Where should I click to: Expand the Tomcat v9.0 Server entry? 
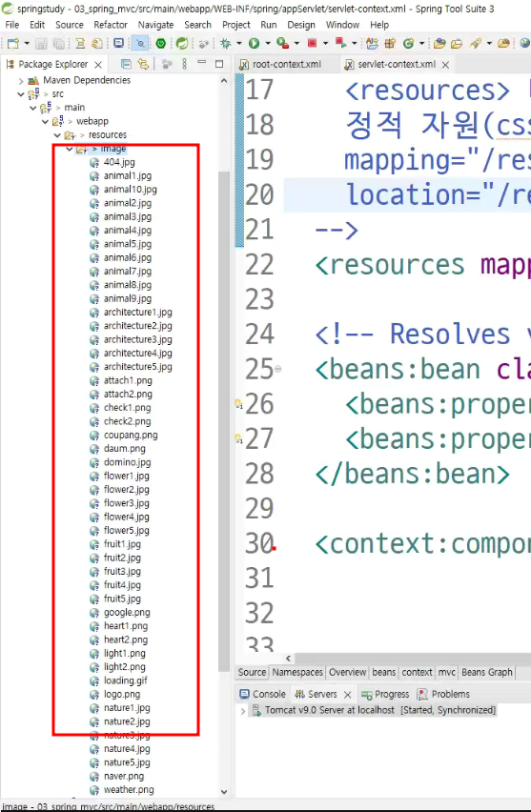click(x=243, y=711)
